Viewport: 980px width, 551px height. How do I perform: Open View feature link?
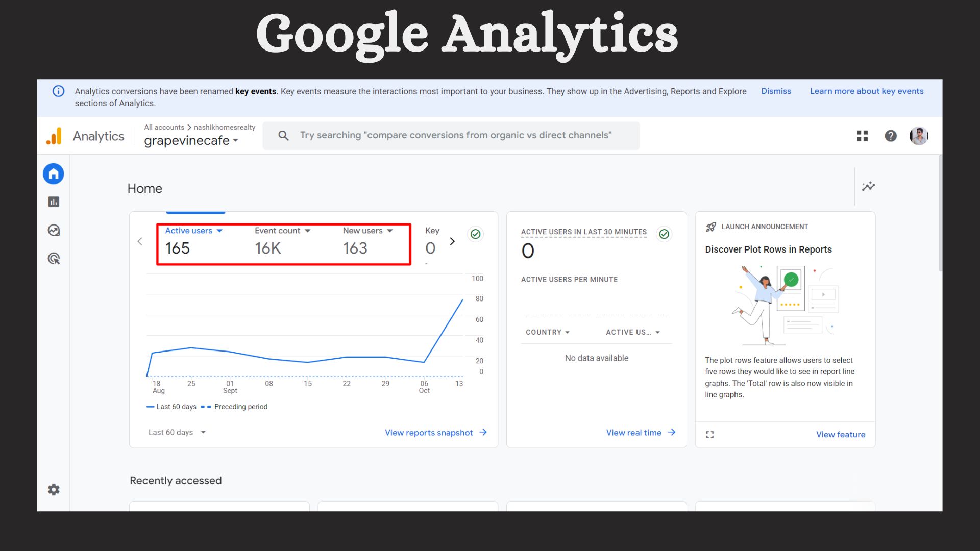tap(841, 435)
